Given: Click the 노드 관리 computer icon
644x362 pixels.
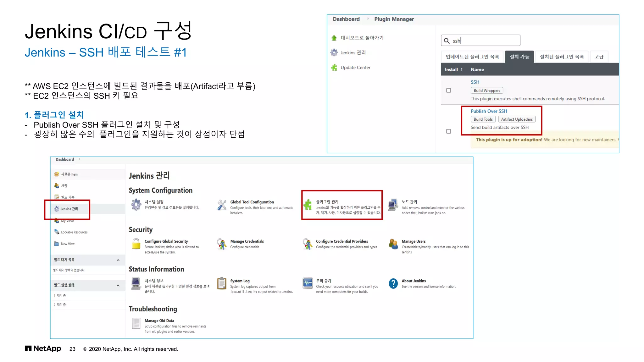Looking at the screenshot, I should 393,205.
